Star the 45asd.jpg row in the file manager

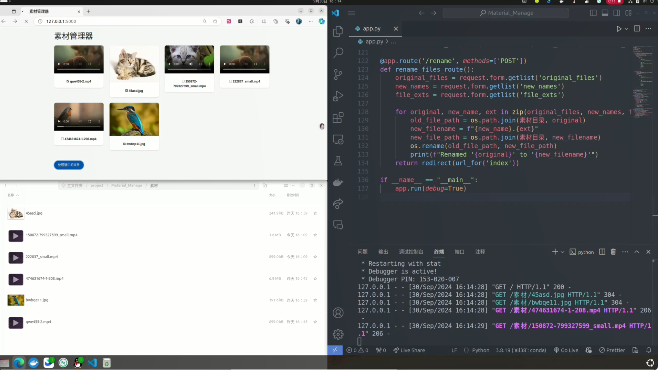point(315,214)
